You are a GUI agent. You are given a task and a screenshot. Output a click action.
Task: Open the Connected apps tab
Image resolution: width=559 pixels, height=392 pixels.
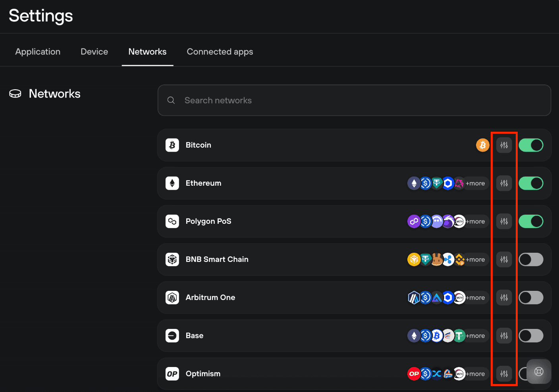(220, 52)
